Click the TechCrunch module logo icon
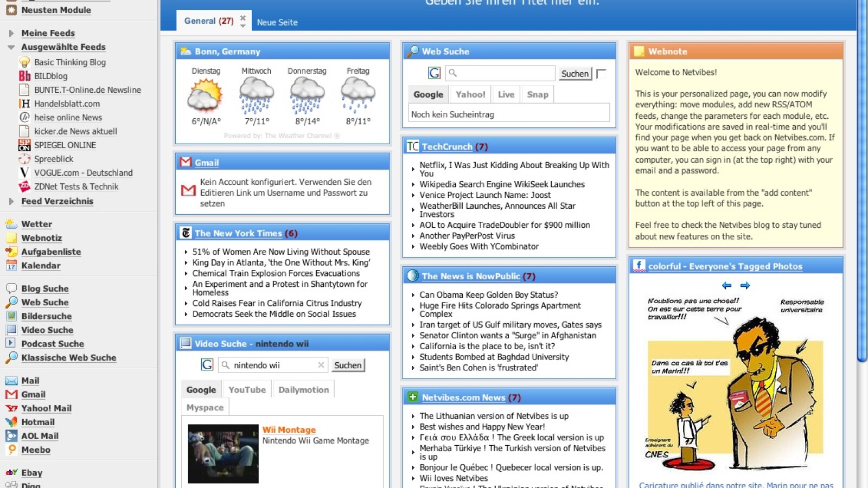Screen dimensions: 868x488 (412, 146)
